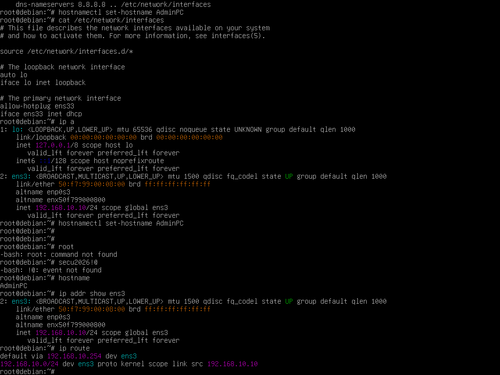Click '-bash: root: command not found' message
Screen dimensions: 500x375
(59, 254)
